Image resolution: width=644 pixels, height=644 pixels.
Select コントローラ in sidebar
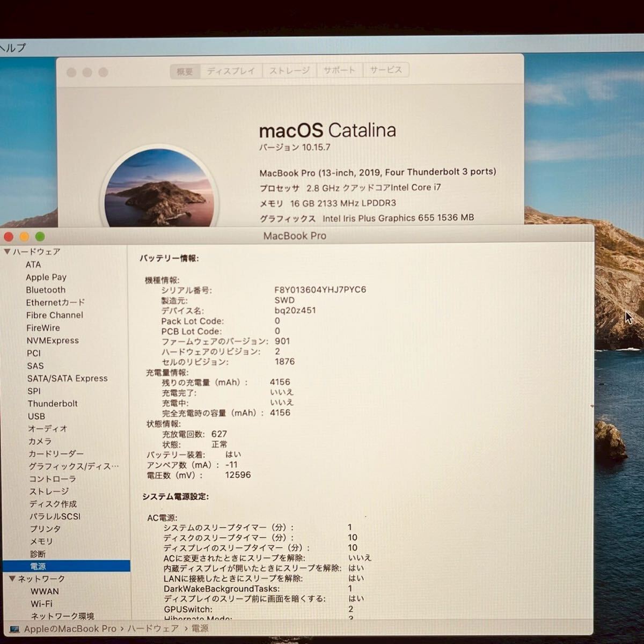click(53, 479)
